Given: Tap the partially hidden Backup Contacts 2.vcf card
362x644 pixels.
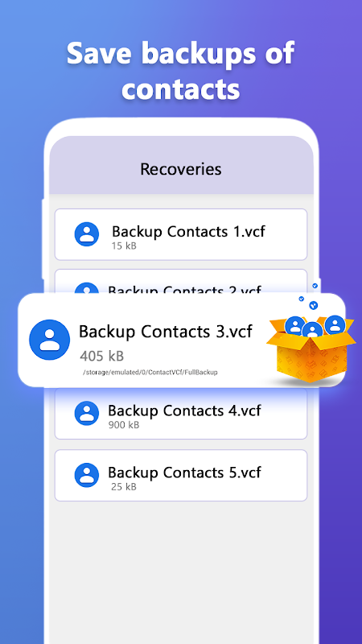Looking at the screenshot, I should coord(181,281).
